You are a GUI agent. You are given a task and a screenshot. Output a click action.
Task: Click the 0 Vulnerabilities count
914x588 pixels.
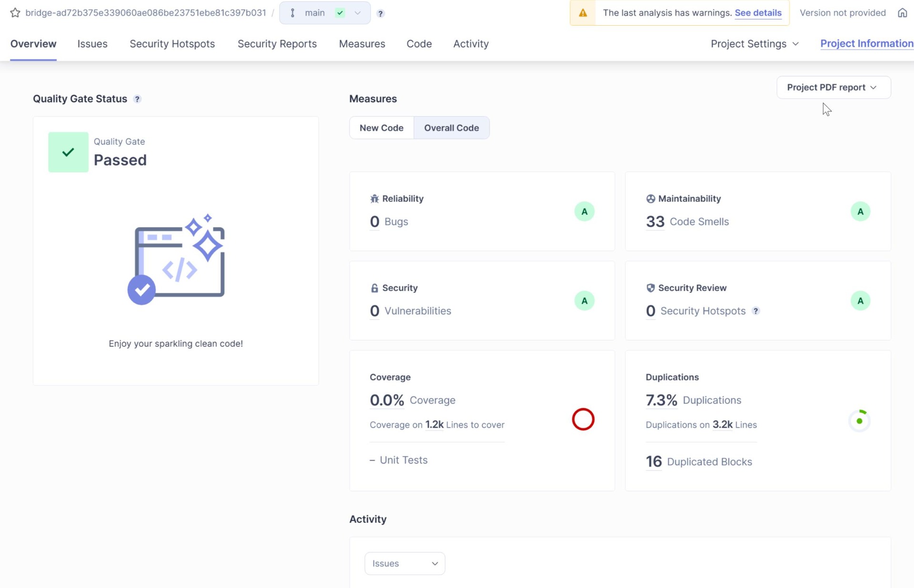(x=375, y=311)
